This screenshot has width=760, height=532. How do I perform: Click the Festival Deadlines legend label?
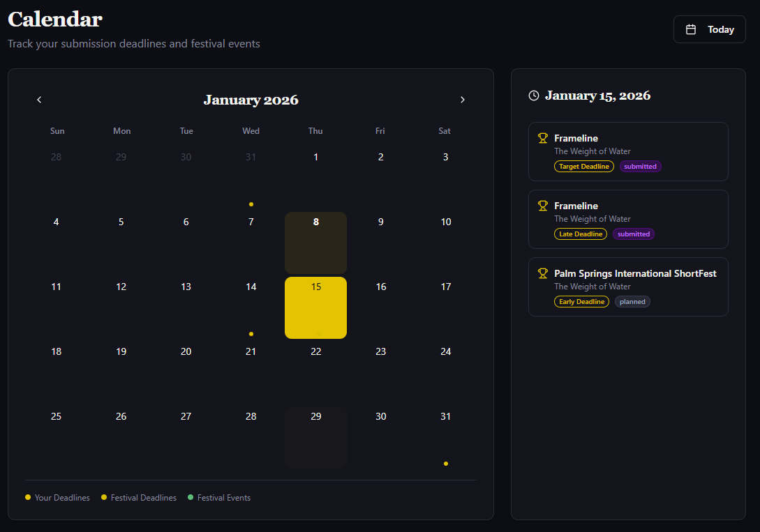tap(144, 498)
